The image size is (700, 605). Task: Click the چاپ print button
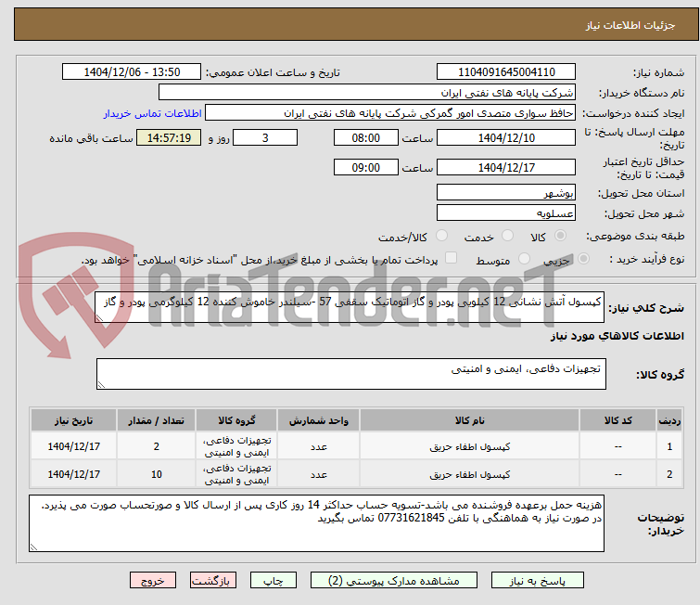tap(274, 581)
